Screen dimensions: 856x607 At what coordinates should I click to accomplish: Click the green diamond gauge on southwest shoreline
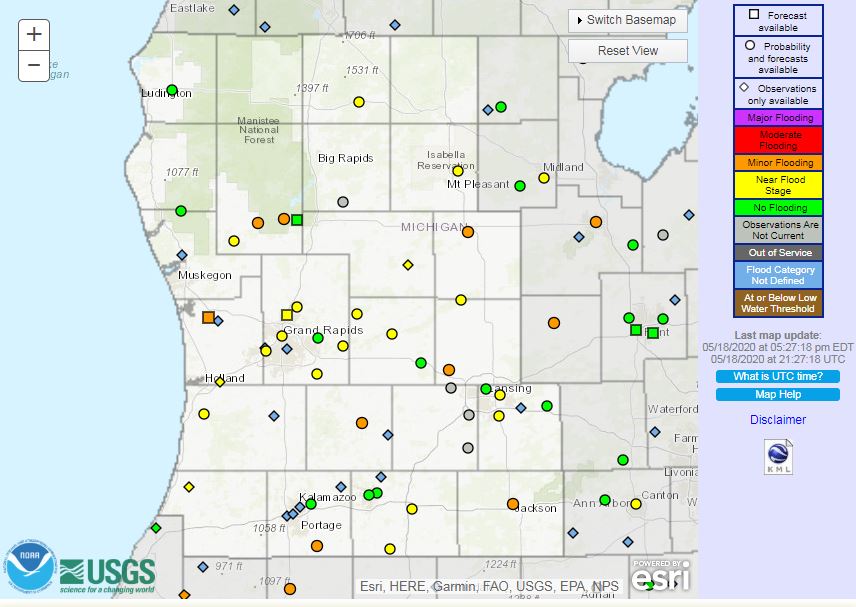[156, 528]
